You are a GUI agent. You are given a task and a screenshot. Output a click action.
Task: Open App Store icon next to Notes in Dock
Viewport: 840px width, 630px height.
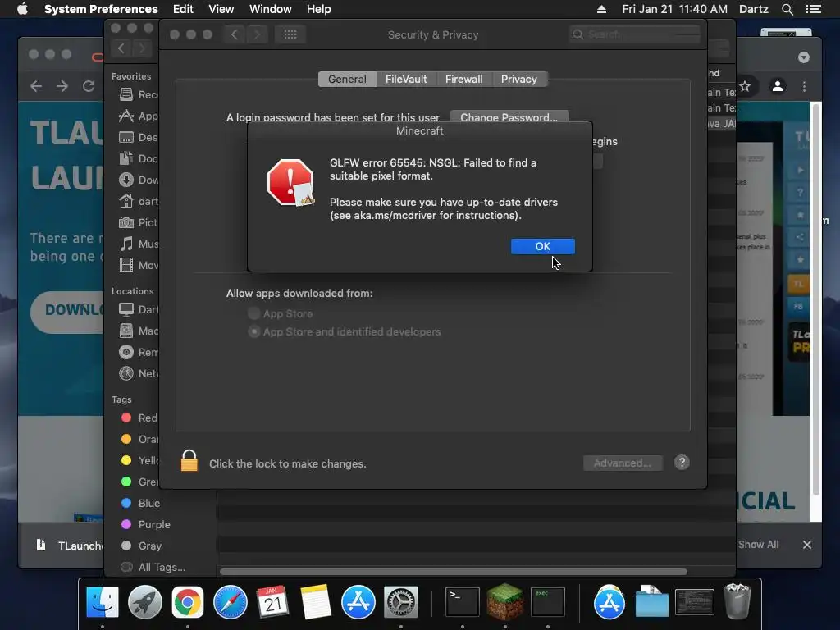click(x=358, y=602)
